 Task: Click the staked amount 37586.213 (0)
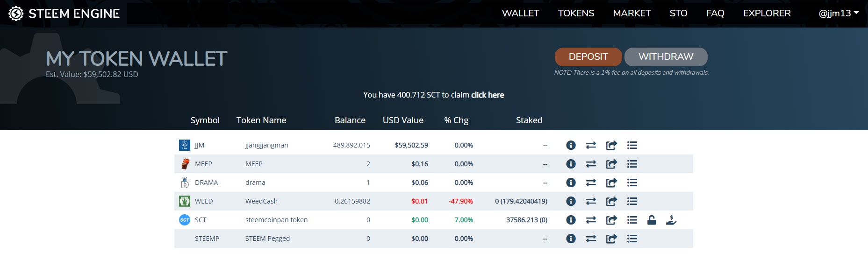[527, 220]
